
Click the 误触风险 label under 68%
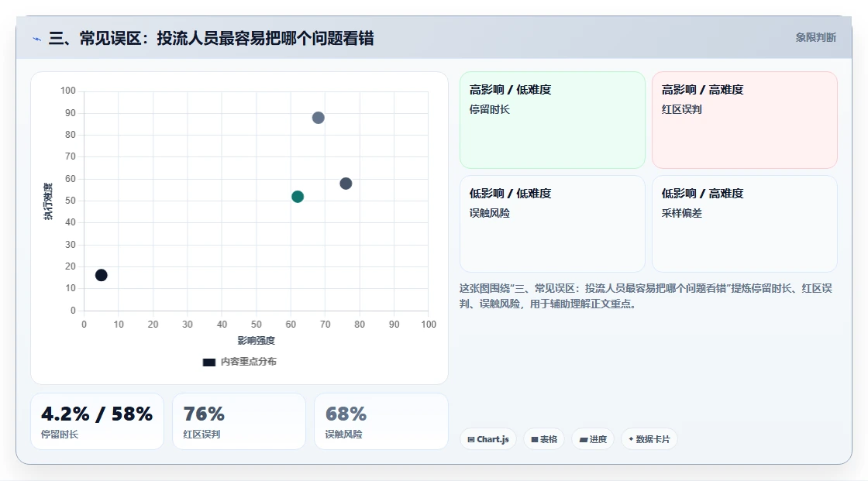pos(343,435)
